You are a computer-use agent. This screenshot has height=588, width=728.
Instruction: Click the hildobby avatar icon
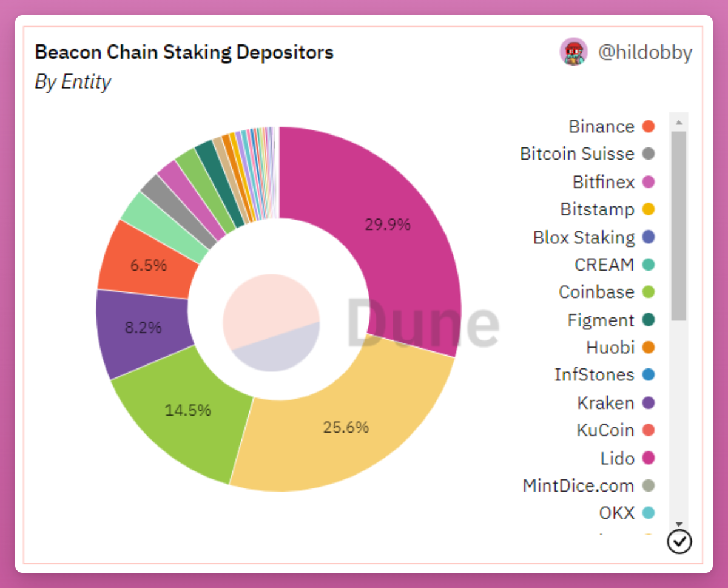click(x=573, y=52)
